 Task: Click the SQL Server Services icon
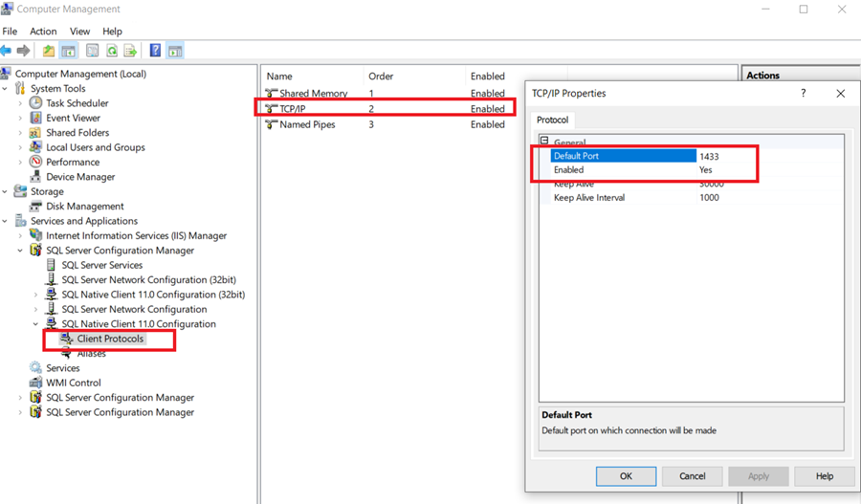[x=51, y=265]
